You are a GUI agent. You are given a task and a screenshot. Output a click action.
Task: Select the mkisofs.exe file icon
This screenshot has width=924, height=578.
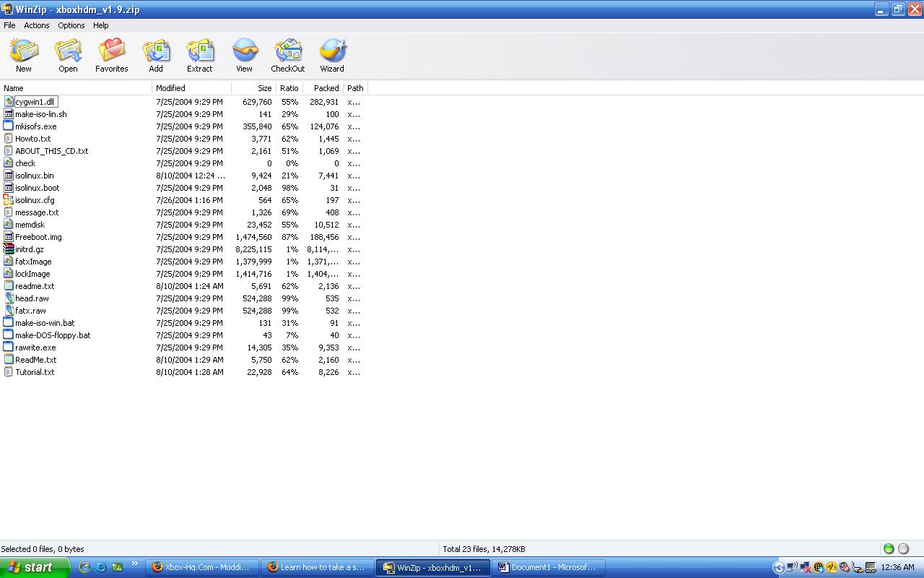[x=9, y=126]
